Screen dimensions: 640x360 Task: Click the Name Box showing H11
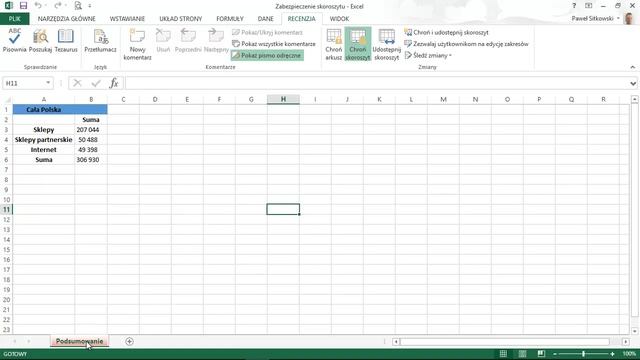point(24,83)
